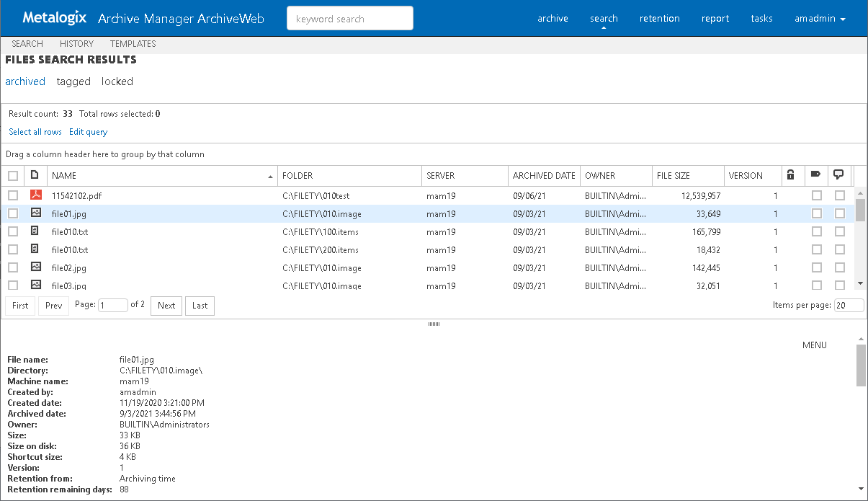868x501 pixels.
Task: Go to the Next results page
Action: [166, 306]
